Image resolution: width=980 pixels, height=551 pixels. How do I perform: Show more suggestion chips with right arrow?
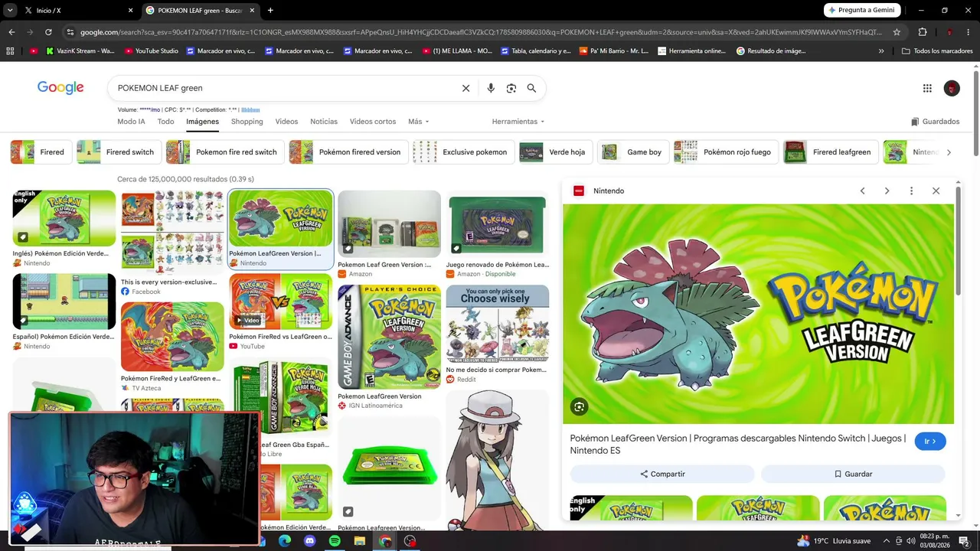[949, 152]
